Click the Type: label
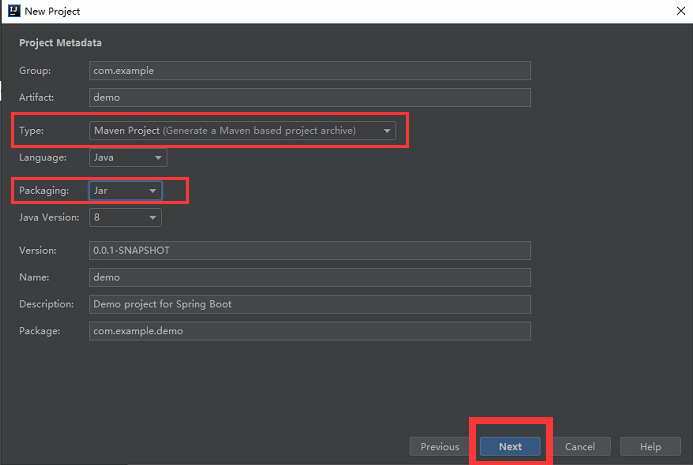This screenshot has height=465, width=693. point(31,131)
